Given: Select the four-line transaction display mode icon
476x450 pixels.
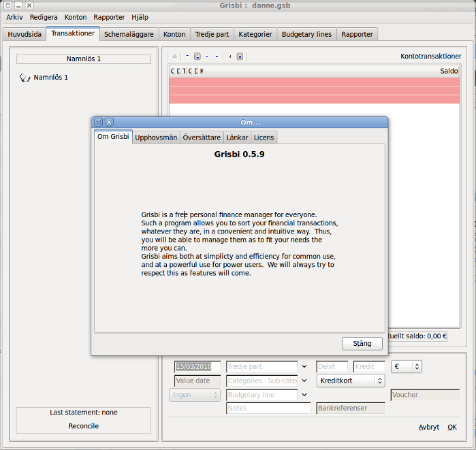Looking at the screenshot, I should [217, 56].
